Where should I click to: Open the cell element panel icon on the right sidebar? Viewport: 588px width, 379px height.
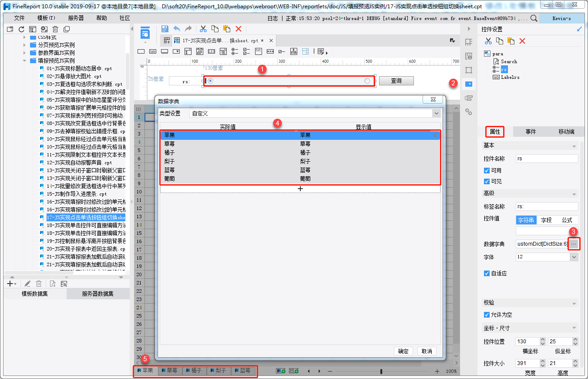[469, 42]
